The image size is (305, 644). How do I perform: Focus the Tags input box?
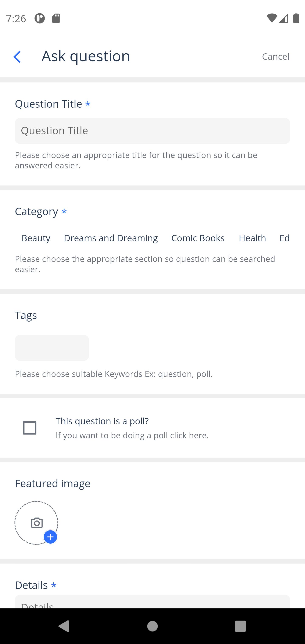[52, 348]
